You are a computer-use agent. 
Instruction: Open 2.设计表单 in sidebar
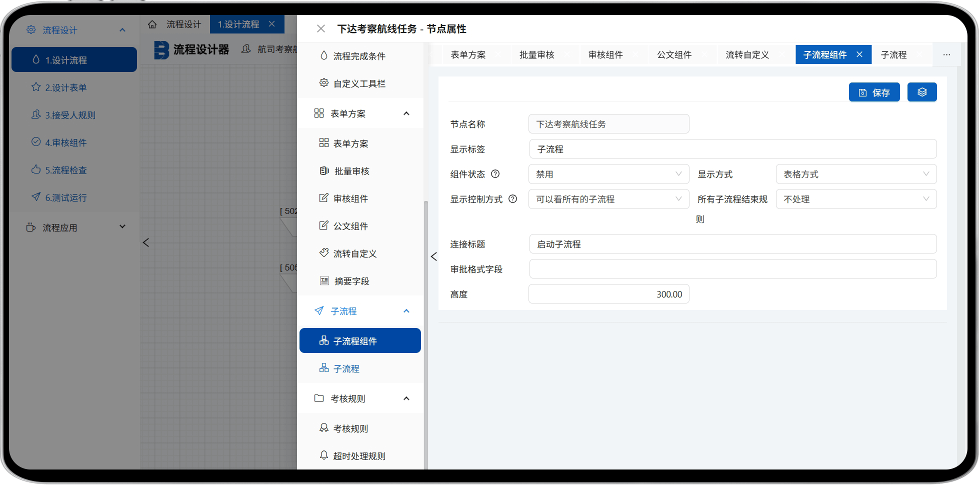(x=74, y=87)
